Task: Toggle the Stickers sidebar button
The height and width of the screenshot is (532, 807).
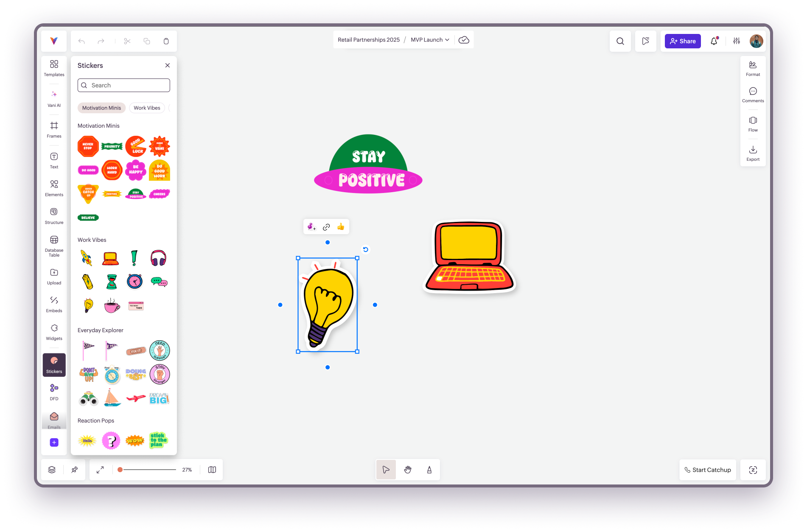Action: [54, 365]
